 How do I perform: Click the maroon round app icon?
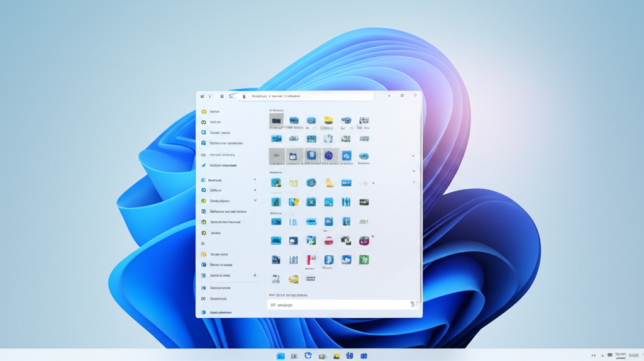[x=364, y=241]
